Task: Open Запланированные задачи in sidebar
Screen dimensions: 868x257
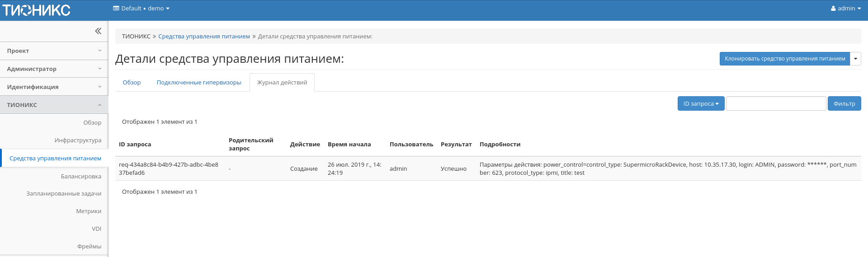Action: 64,194
